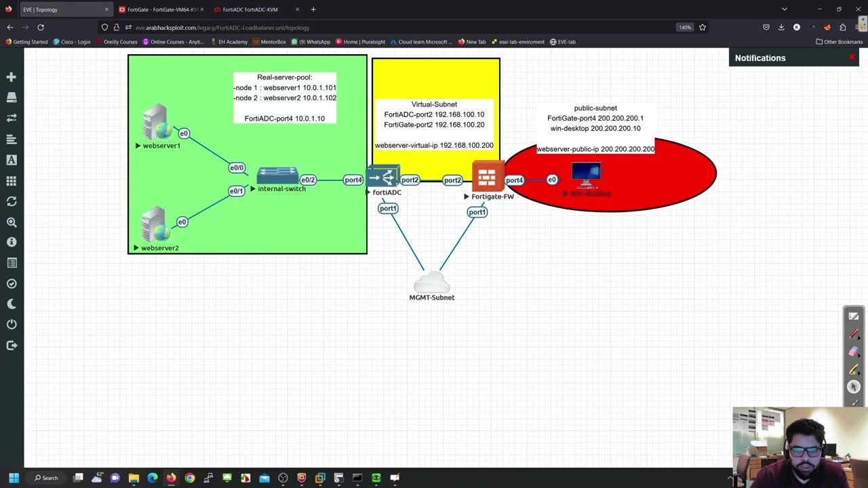
Task: Toggle night mode moon icon
Action: point(12,304)
